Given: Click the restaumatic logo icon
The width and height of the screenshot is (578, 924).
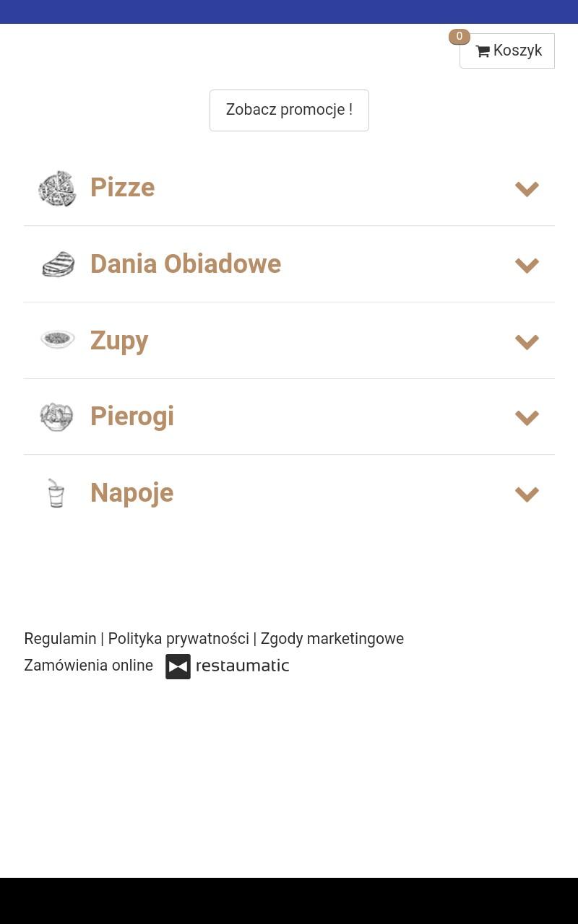Looking at the screenshot, I should click(178, 666).
